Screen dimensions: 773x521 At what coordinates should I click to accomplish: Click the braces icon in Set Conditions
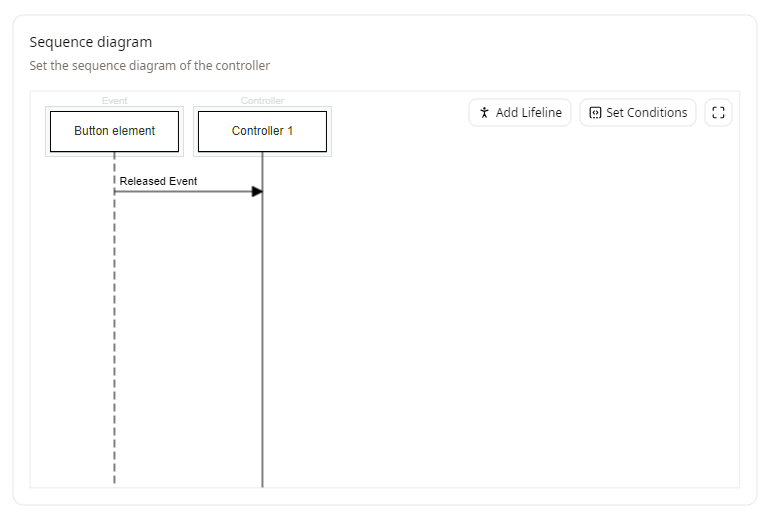(x=595, y=113)
